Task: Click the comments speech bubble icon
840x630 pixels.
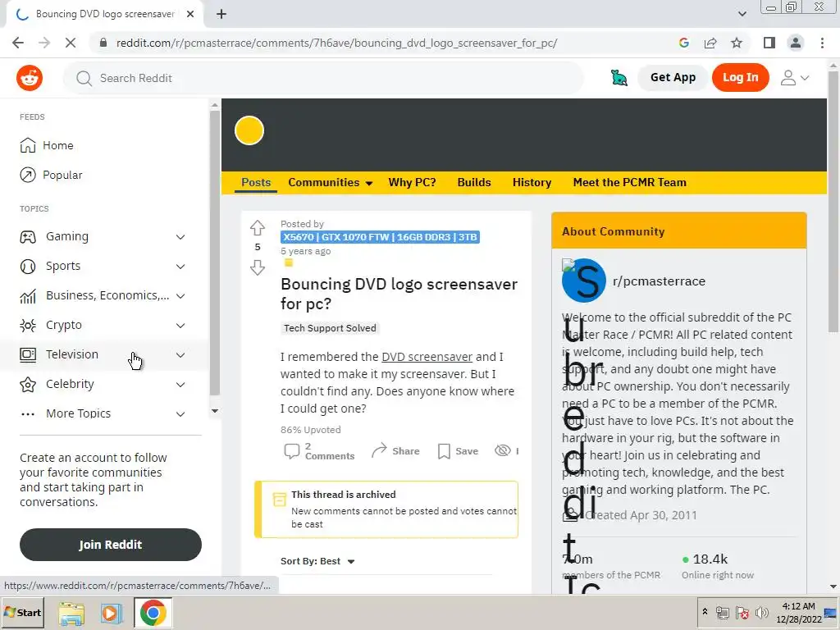Action: (x=291, y=451)
